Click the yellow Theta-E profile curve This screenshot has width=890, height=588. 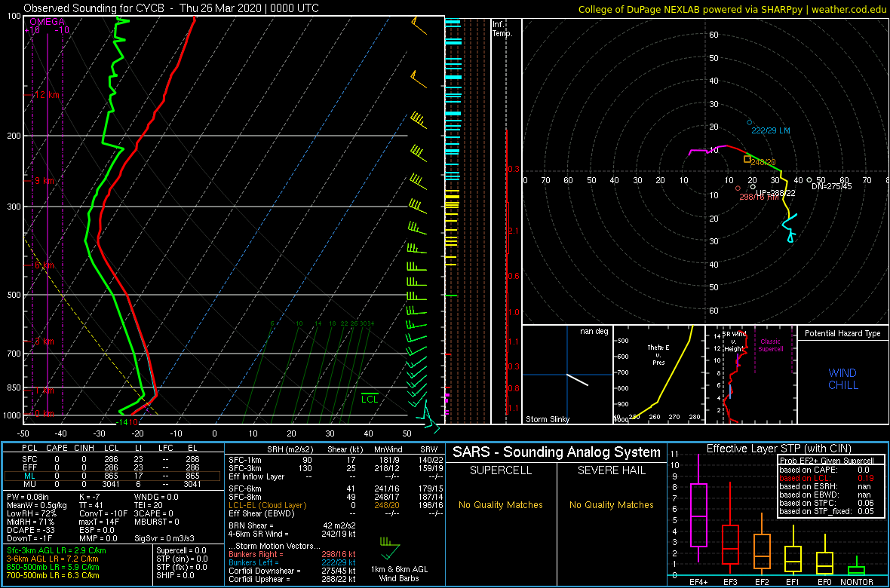[664, 372]
